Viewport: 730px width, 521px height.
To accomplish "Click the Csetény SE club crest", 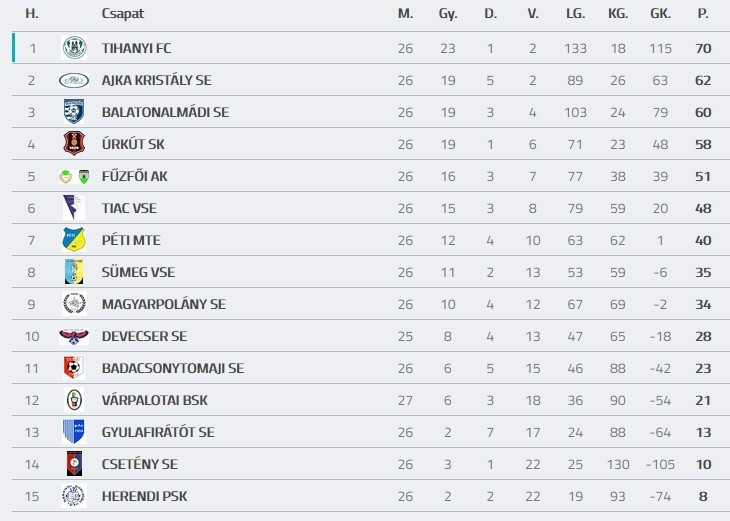I will pyautogui.click(x=74, y=464).
